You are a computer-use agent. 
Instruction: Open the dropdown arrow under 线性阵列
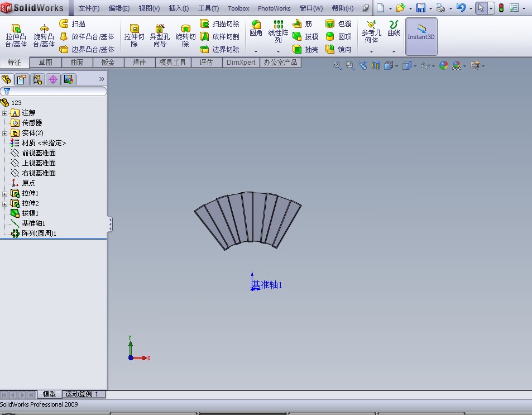(x=278, y=51)
